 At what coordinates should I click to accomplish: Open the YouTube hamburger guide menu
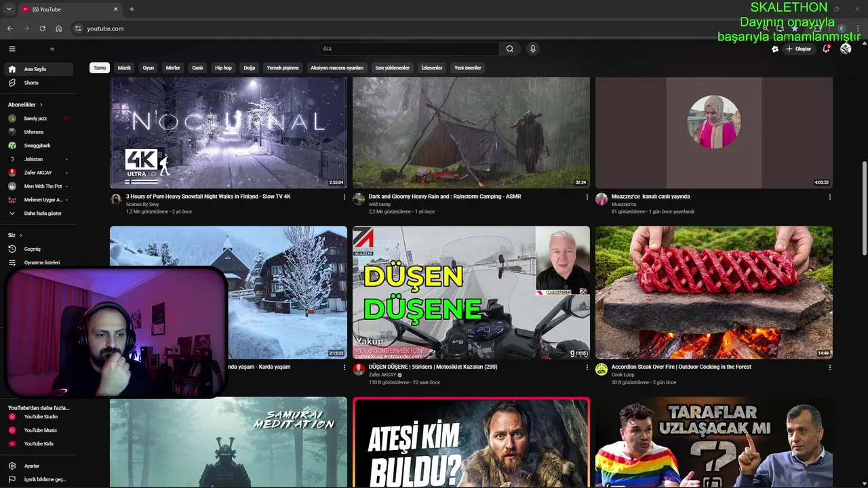click(12, 49)
